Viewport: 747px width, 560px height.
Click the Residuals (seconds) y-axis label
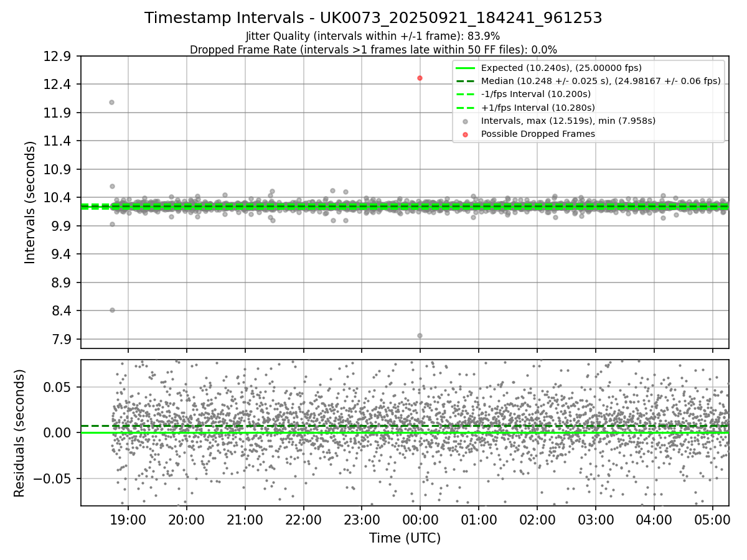coord(19,433)
